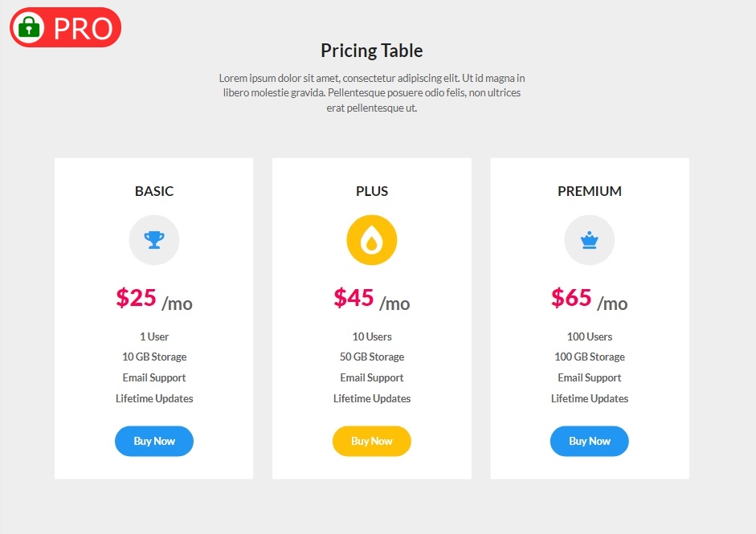Click the 10 GB Storage feature
Image resolution: width=756 pixels, height=534 pixels.
coord(154,357)
